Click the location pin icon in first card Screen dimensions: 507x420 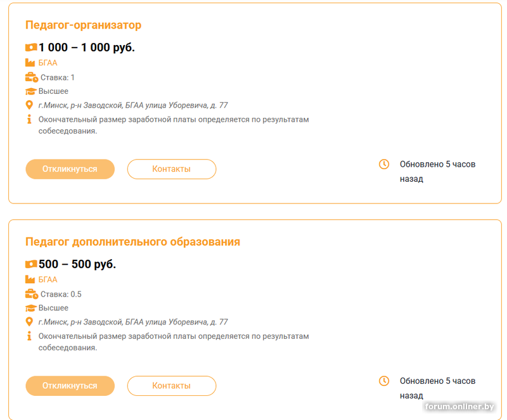coord(29,105)
